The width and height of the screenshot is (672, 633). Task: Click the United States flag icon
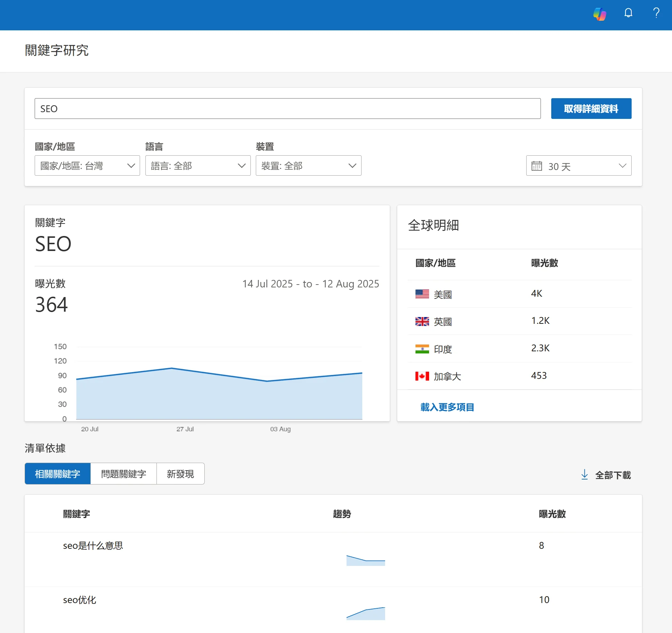click(x=422, y=294)
